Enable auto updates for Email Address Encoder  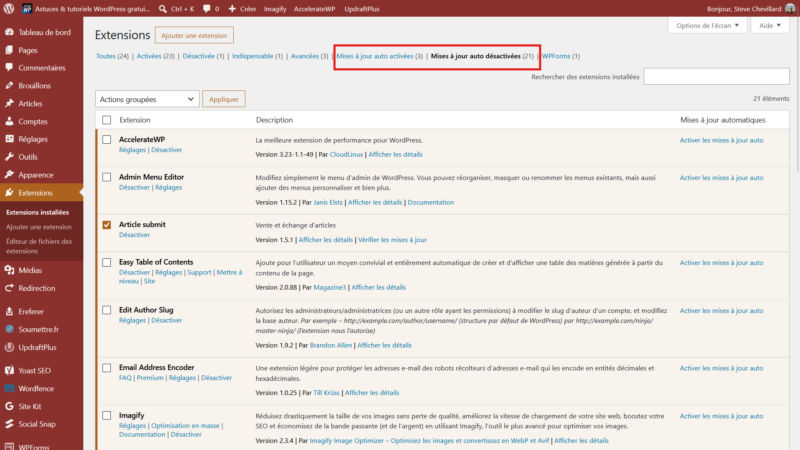[721, 368]
